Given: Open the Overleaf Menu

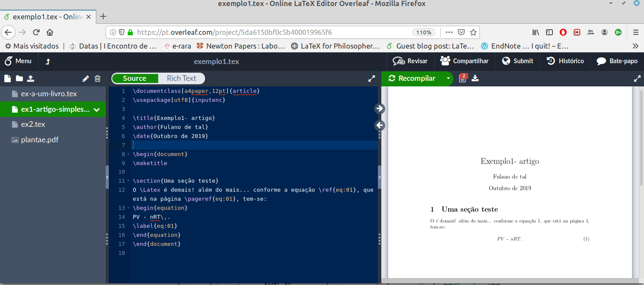Looking at the screenshot, I should tap(18, 61).
